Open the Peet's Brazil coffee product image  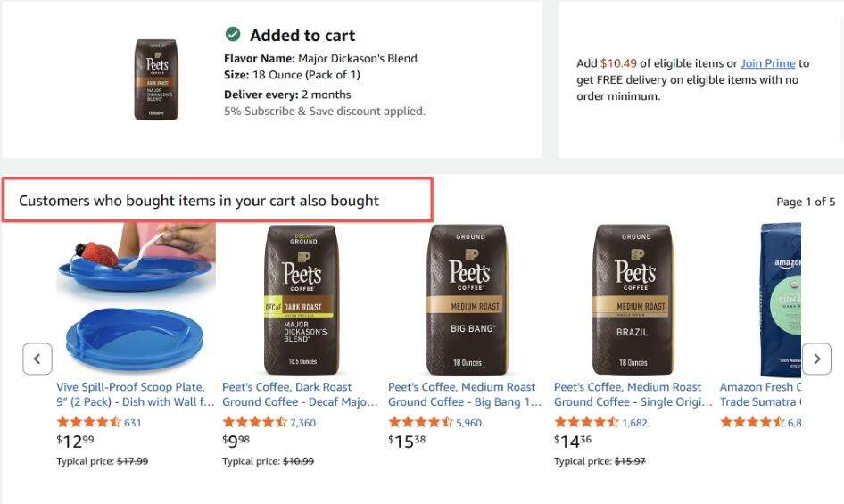point(633,300)
